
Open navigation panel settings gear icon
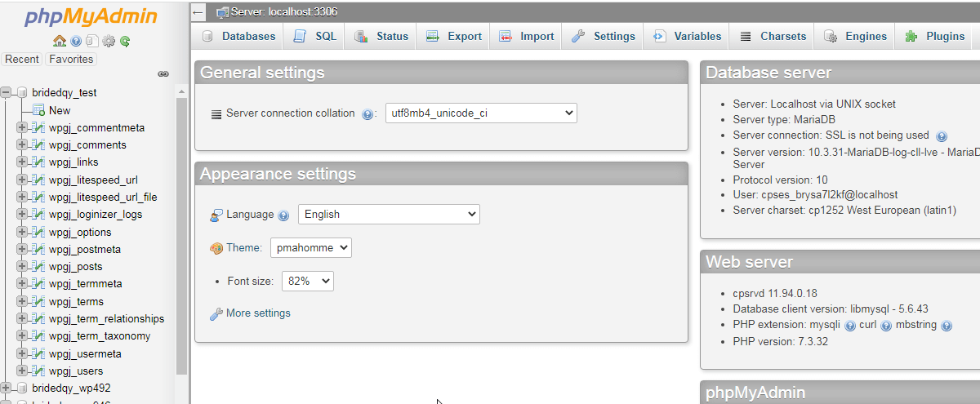click(109, 41)
